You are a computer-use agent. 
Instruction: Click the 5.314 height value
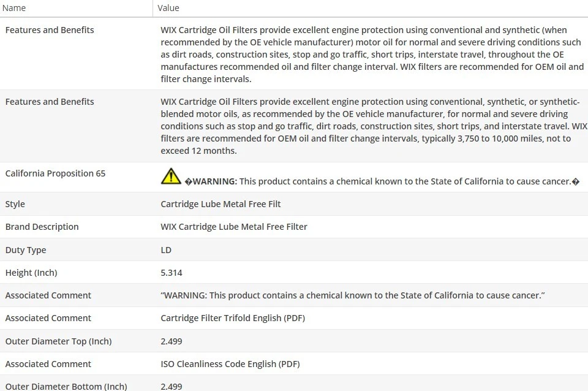tap(171, 273)
